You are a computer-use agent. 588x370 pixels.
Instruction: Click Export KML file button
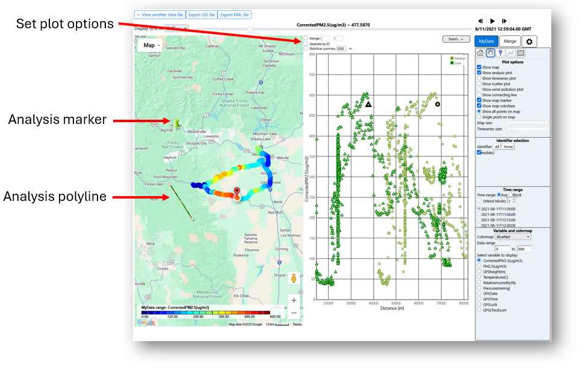tap(234, 14)
